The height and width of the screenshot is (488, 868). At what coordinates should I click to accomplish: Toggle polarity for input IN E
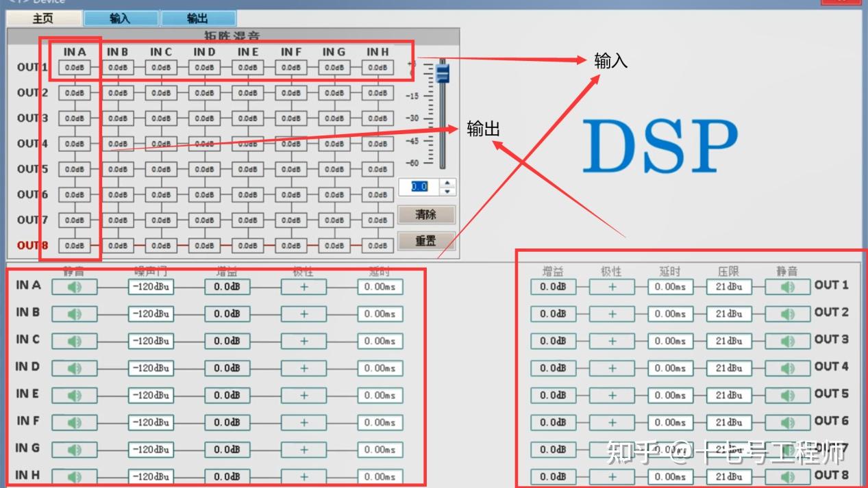(x=303, y=395)
